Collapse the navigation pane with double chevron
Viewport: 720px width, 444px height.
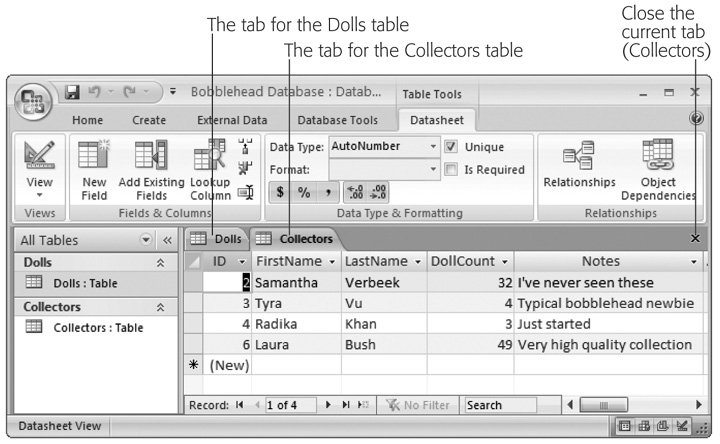(x=167, y=240)
